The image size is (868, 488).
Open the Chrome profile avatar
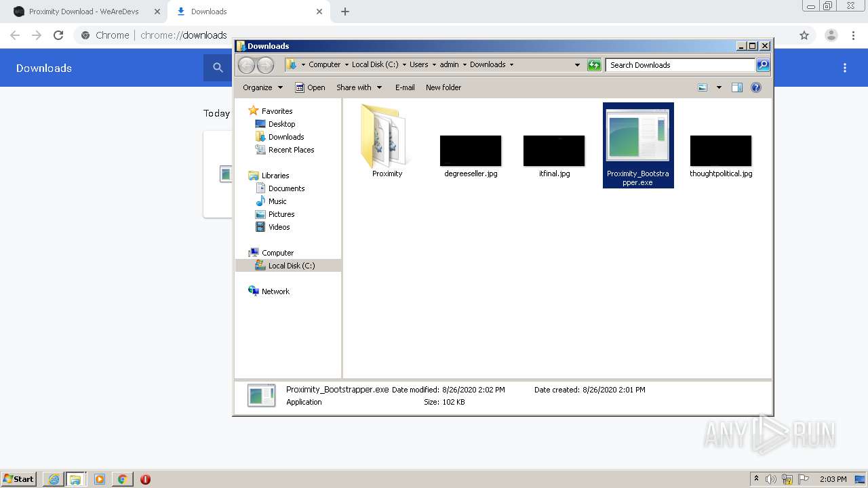click(x=831, y=35)
